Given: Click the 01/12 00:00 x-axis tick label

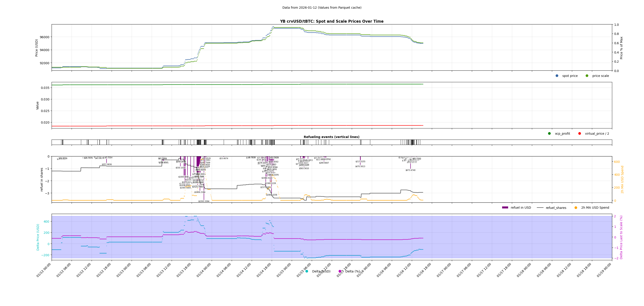Looking at the screenshot, I should (44, 270).
